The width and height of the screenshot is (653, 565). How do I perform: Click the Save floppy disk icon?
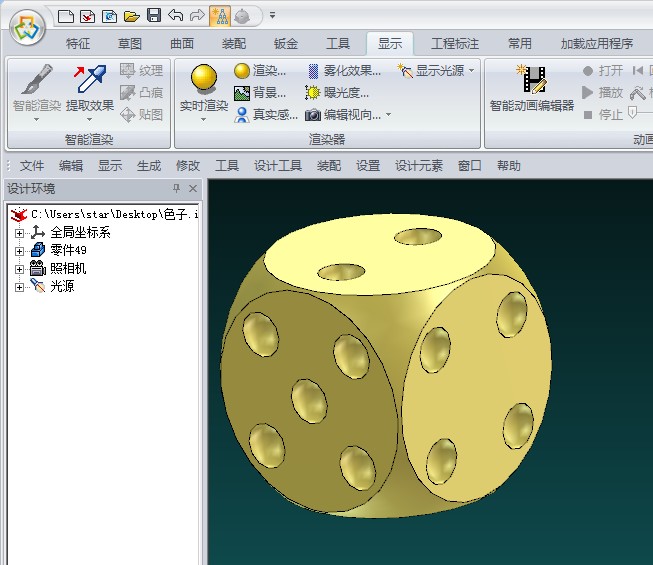[x=153, y=15]
